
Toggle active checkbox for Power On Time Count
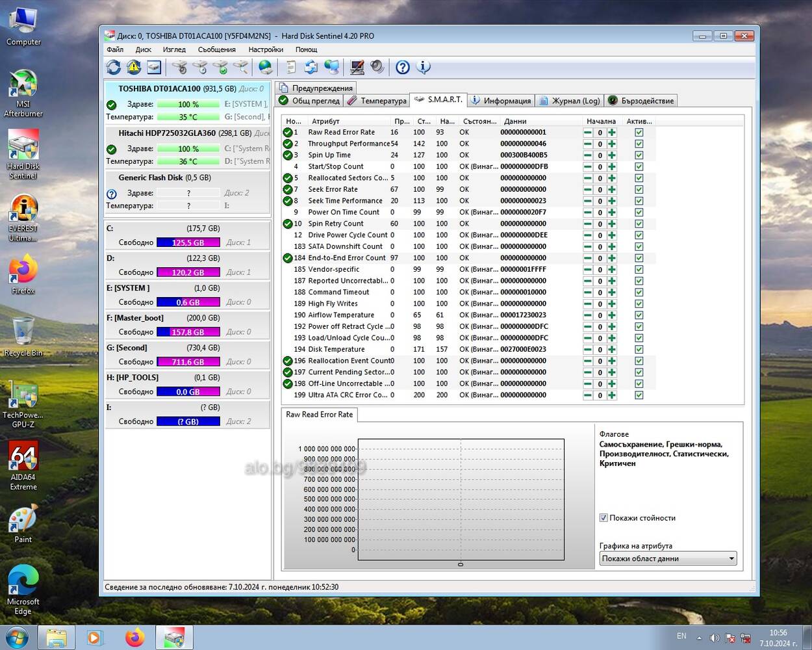(639, 213)
